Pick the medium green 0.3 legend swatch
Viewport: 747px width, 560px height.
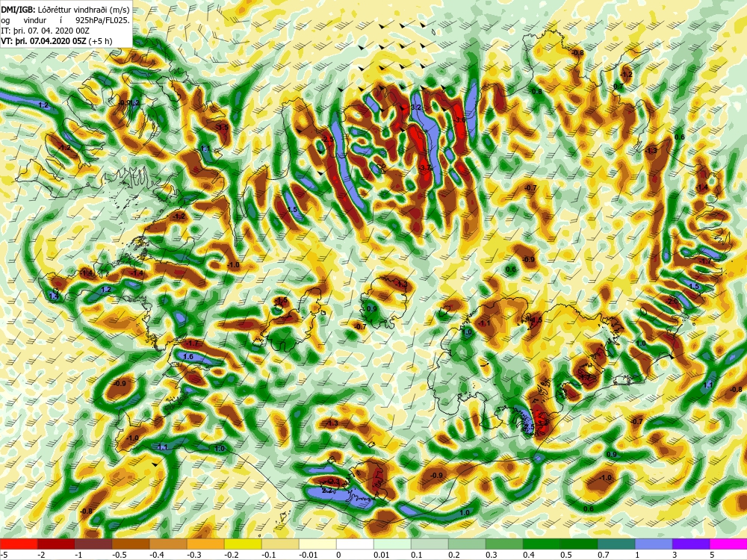coord(504,544)
